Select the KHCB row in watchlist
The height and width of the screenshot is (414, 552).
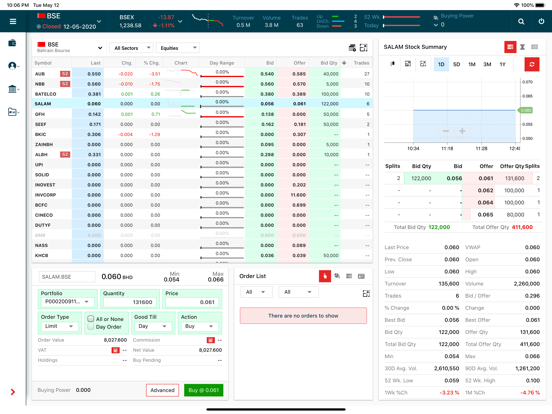point(202,256)
